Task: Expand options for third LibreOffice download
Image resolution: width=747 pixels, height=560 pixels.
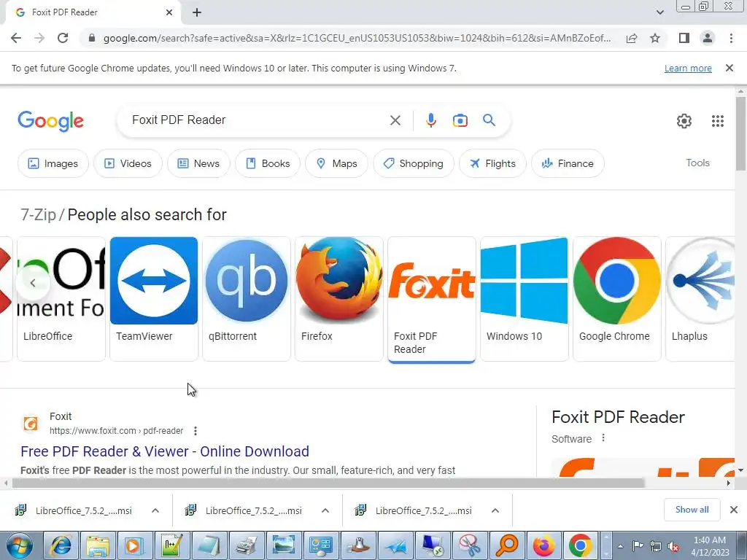Action: click(x=495, y=510)
